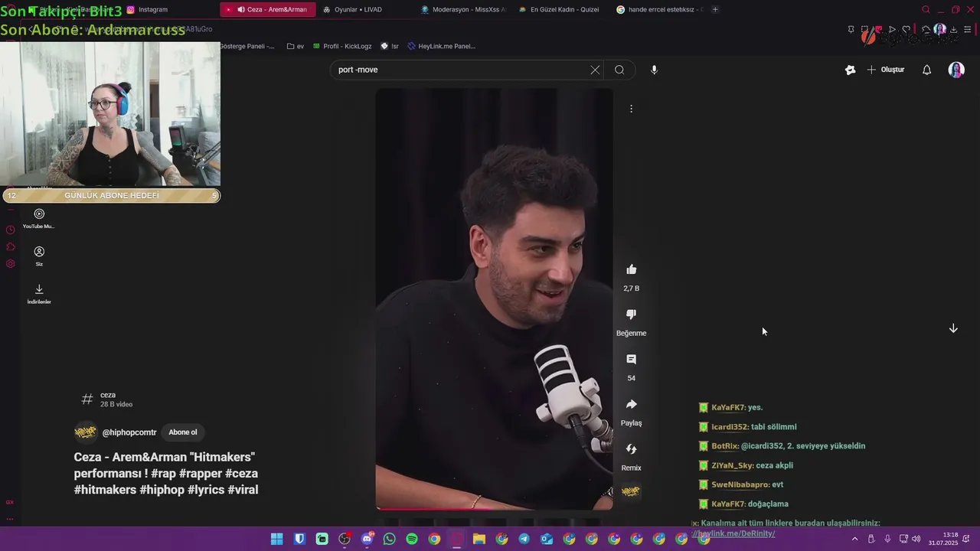Click the short's red progress bar
This screenshot has width=980, height=551.
coord(494,508)
